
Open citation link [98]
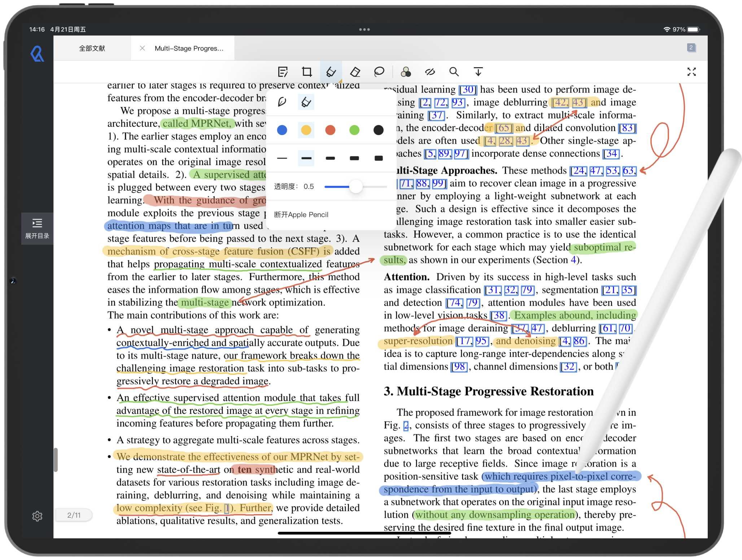point(459,367)
